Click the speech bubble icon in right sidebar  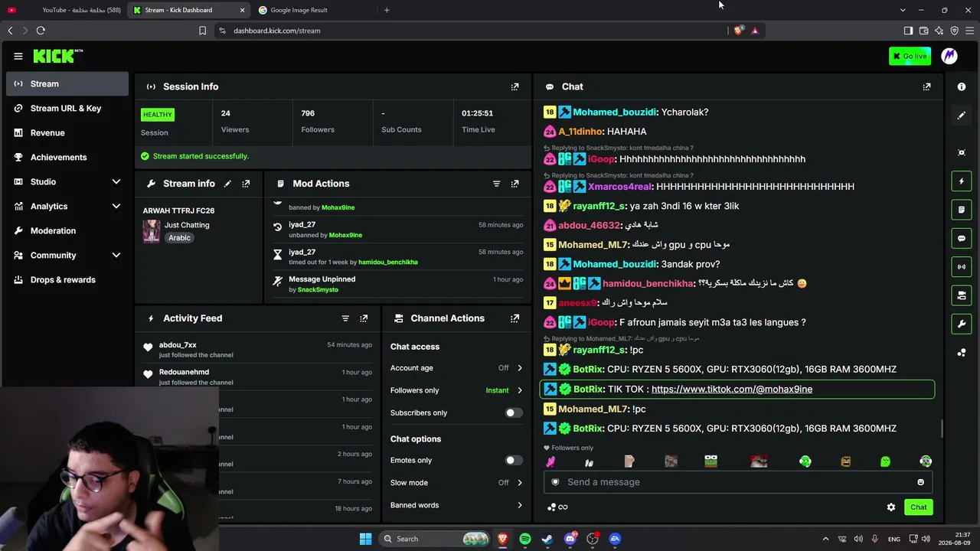click(x=962, y=238)
